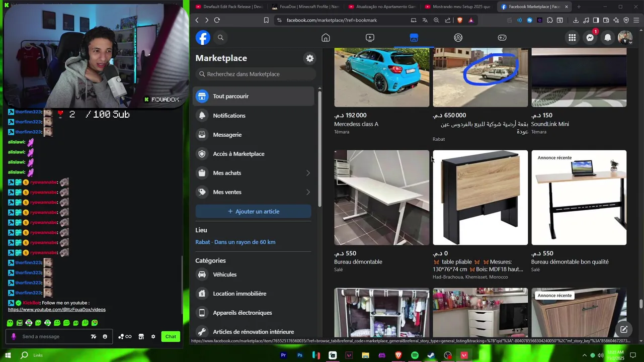Click the share page icon in address bar
The height and width of the screenshot is (362, 644).
click(447, 20)
